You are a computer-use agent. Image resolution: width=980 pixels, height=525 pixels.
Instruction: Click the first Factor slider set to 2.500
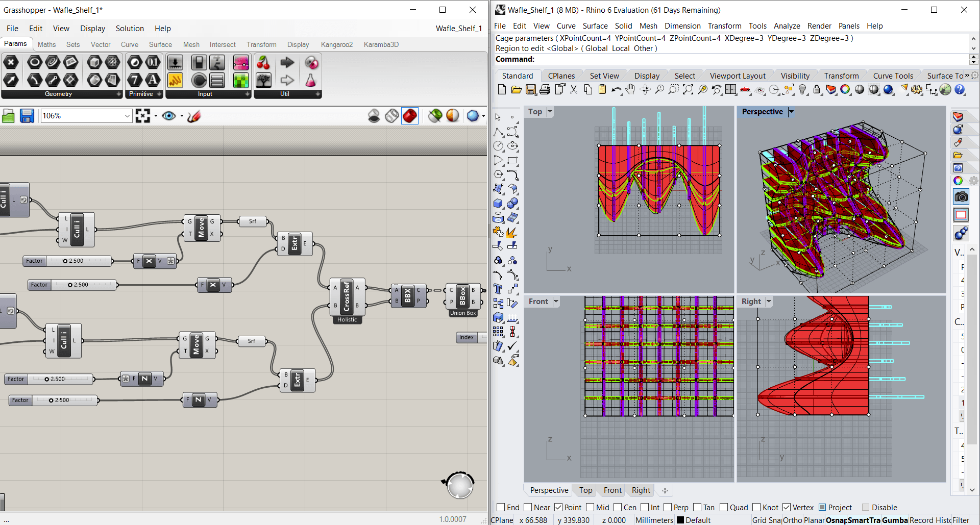pos(77,261)
